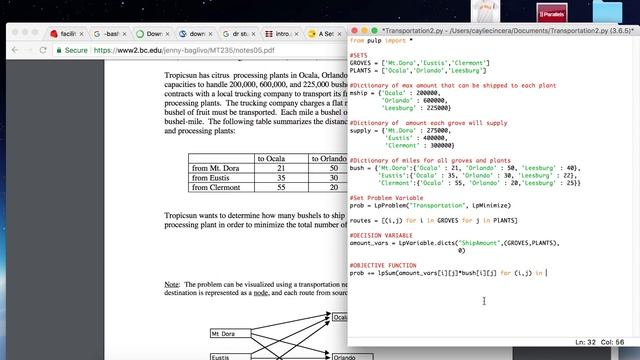Click the 'Ln: 32' status indicator
The image size is (640, 360).
(x=585, y=342)
